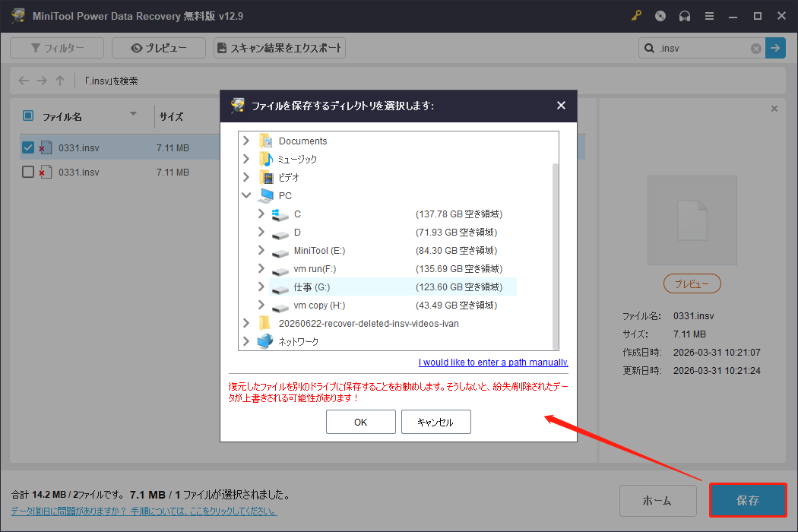Screen dimensions: 798x532
Task: Go forward with the right arrow navigation
Action: click(x=42, y=81)
